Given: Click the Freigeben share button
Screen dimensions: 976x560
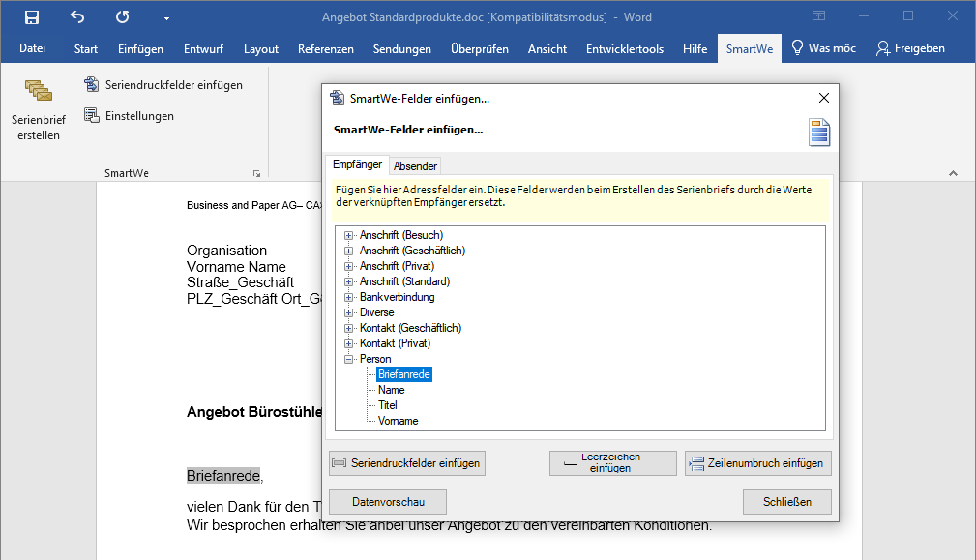Looking at the screenshot, I should (x=910, y=48).
